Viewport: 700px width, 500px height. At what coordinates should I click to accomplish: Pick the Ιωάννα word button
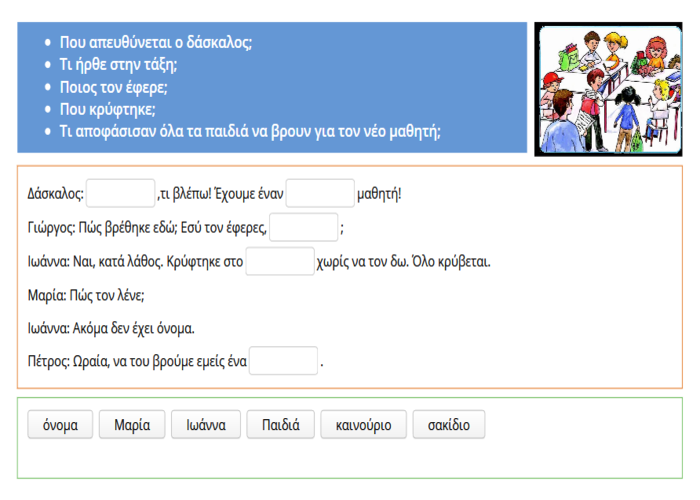pos(205,424)
